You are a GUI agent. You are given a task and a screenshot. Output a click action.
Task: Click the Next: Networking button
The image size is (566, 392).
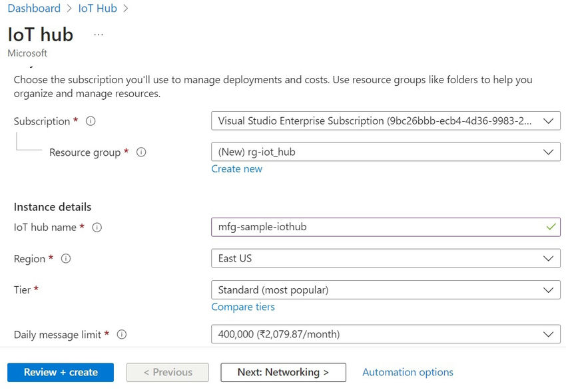[283, 372]
